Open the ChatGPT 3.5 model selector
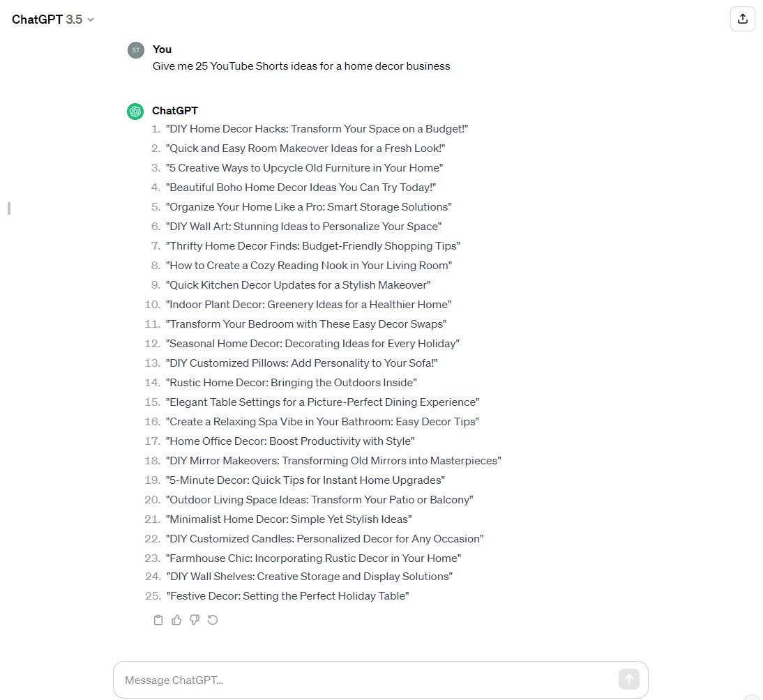 pos(52,20)
